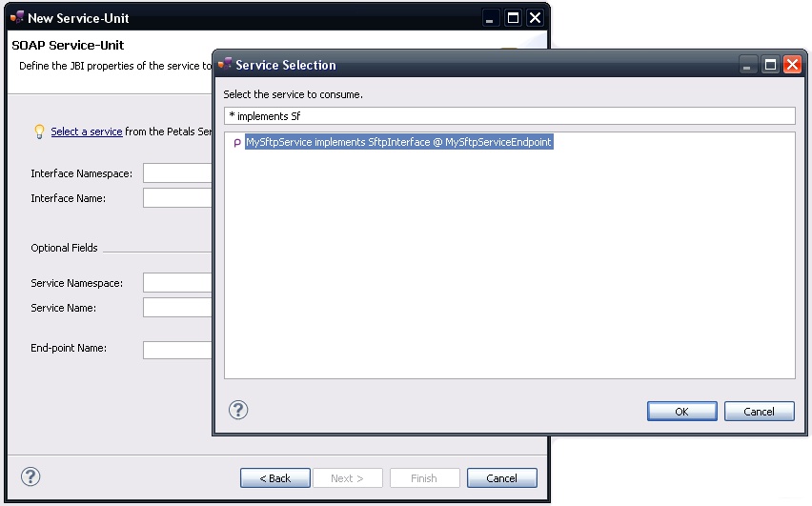
Task: Focus the service filter text field
Action: tap(509, 115)
